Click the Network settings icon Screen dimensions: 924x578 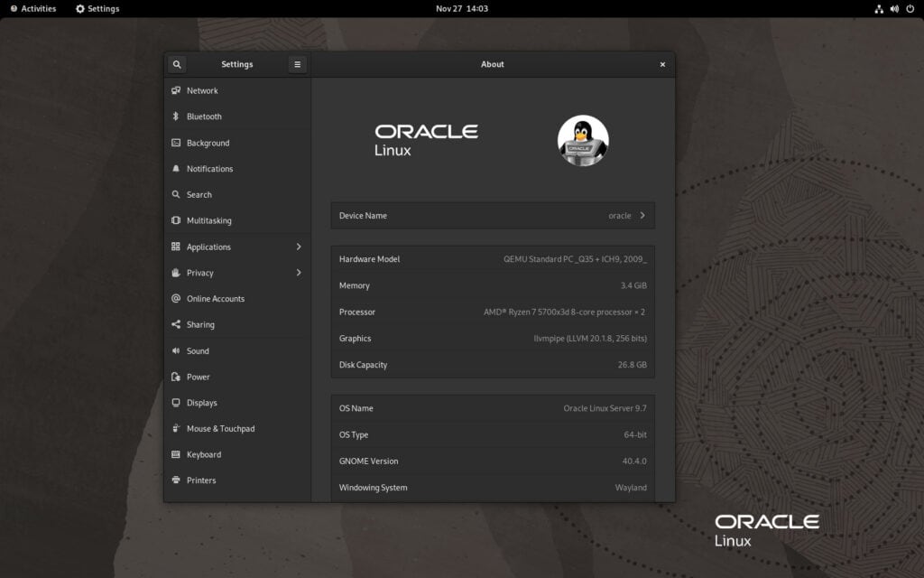pos(175,90)
